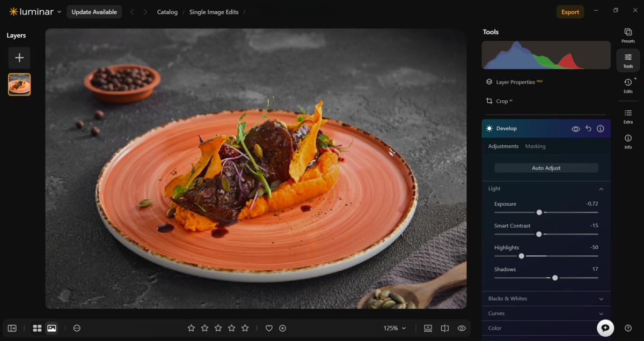
Task: Rate image with five stars
Action: click(245, 328)
